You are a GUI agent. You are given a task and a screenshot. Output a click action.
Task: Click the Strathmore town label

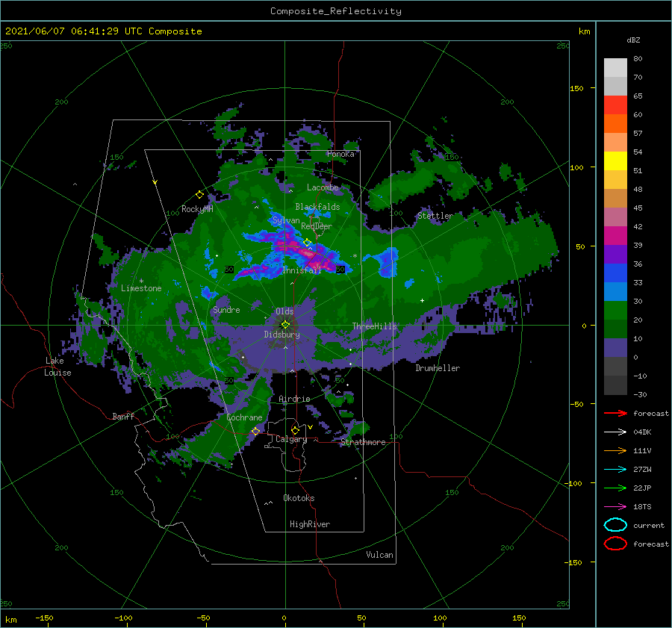click(x=363, y=442)
